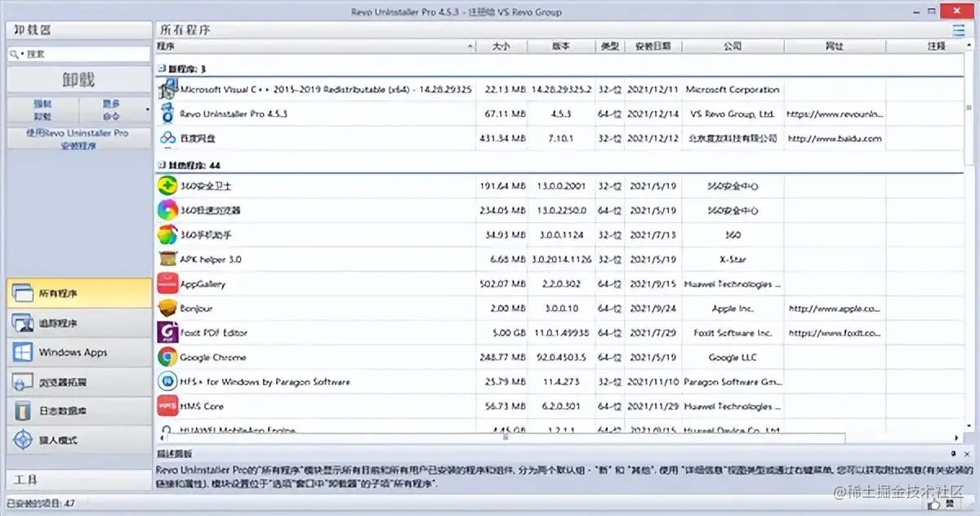Expand the 工具 section header
The image size is (980, 516).
(79, 479)
